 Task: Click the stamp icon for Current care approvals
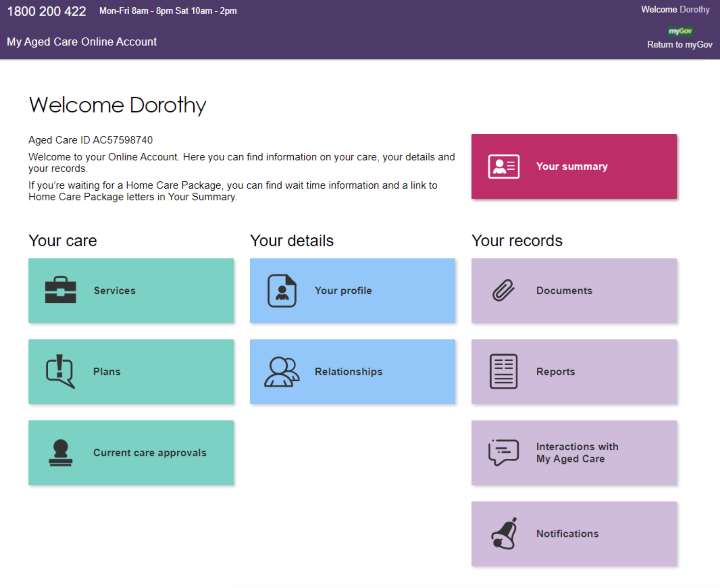coord(60,453)
